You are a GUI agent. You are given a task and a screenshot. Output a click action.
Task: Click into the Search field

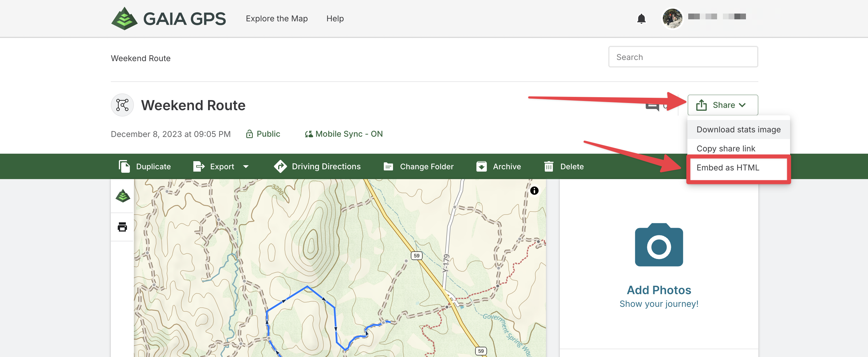683,57
